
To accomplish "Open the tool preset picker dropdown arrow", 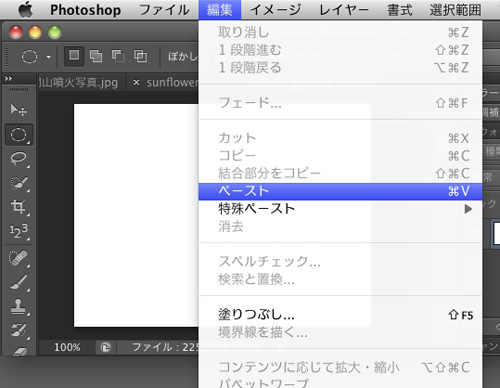I will click(x=49, y=57).
